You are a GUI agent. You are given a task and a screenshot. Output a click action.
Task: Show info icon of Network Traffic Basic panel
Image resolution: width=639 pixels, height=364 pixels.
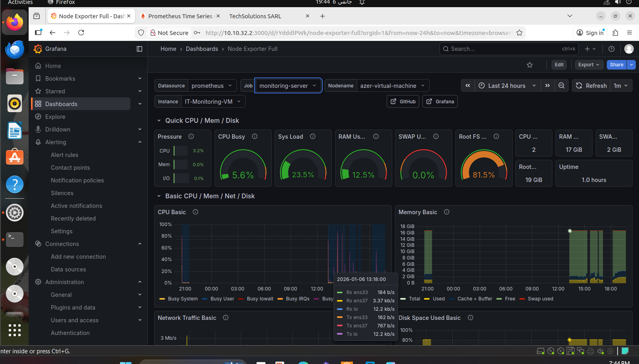(226, 318)
